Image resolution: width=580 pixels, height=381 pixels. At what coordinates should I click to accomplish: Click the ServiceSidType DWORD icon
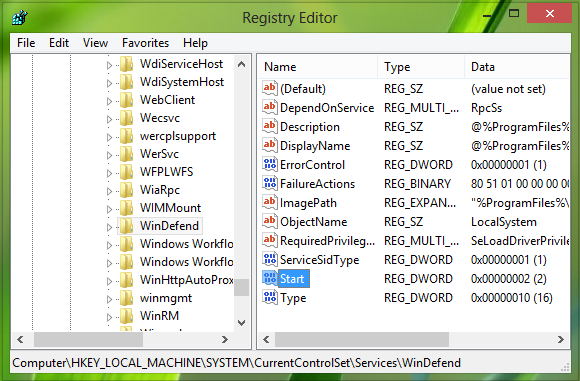click(x=270, y=260)
